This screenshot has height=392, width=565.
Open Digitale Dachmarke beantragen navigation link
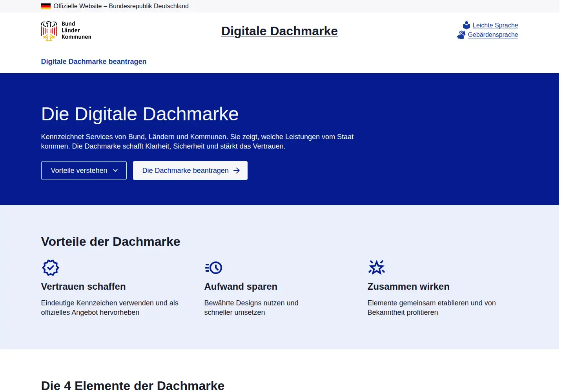coord(94,62)
